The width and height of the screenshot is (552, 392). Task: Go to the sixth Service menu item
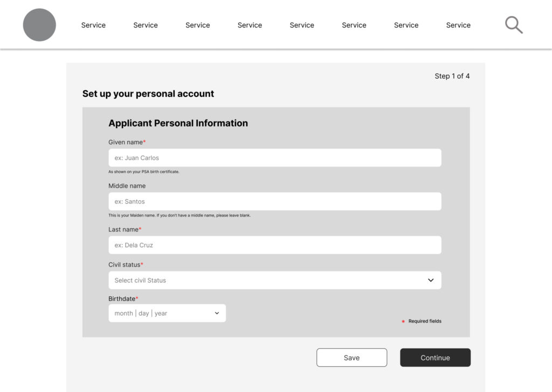point(354,25)
